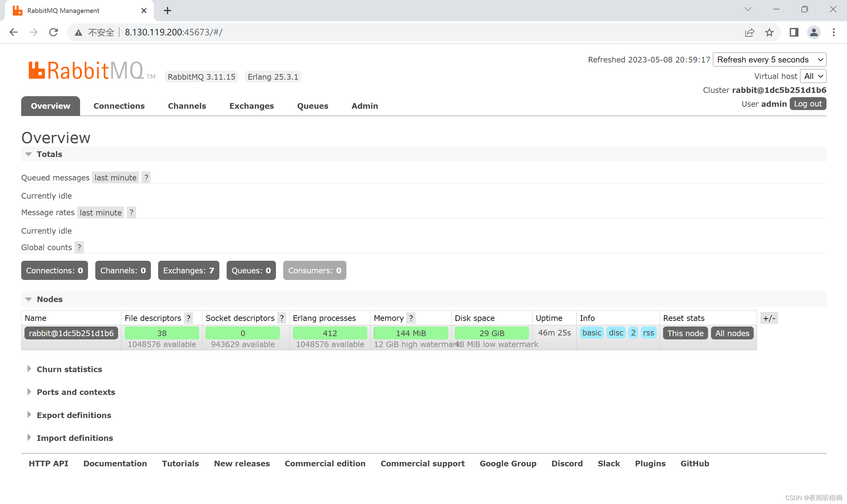Screen dimensions: 847x504
Task: Expand Churn statistics section
Action: (69, 369)
